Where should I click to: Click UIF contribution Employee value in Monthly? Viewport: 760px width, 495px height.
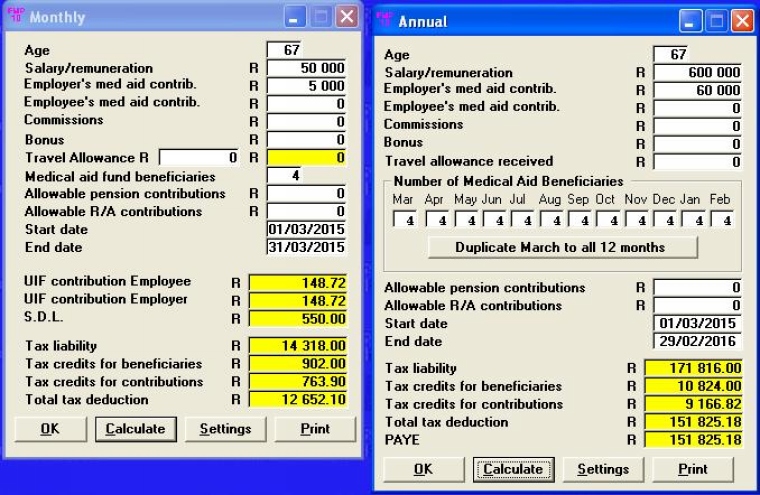pos(298,283)
